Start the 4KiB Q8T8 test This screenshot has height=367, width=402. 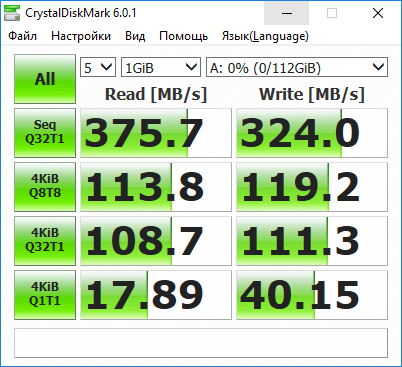pyautogui.click(x=45, y=187)
